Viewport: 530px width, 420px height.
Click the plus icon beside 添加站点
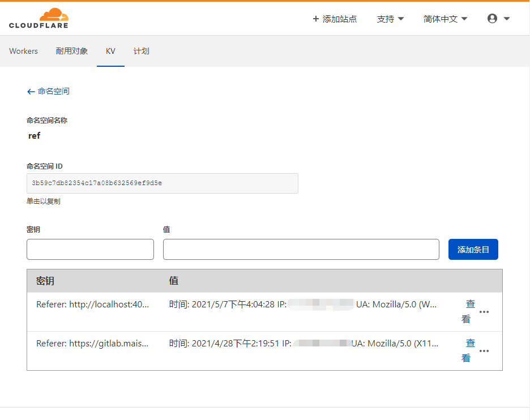(316, 19)
